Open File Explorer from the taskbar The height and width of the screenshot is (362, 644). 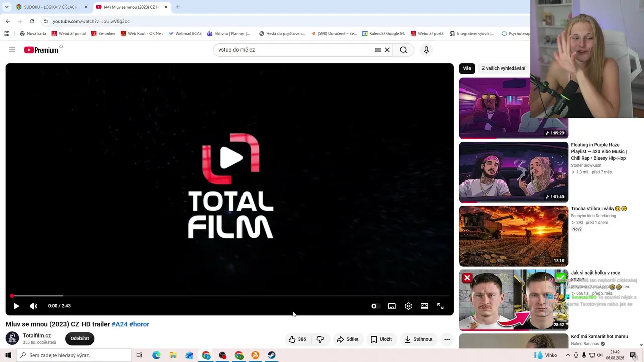pos(173,355)
